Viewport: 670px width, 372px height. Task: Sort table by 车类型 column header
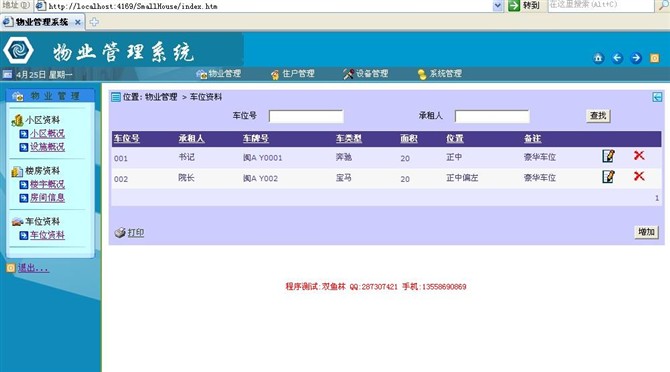pyautogui.click(x=349, y=138)
